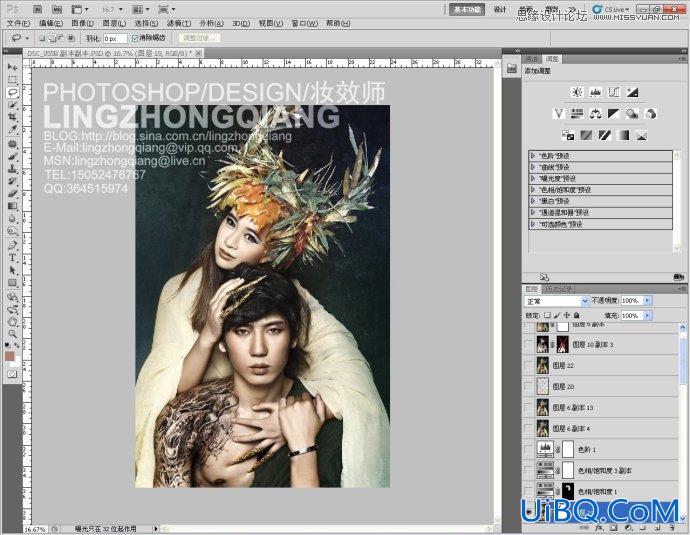
Task: Select the Path Selection arrow tool
Action: click(12, 270)
